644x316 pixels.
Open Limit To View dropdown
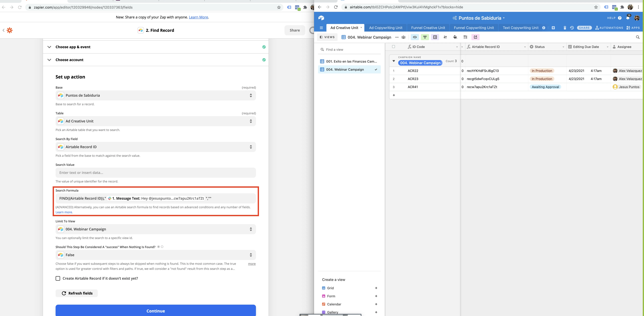pyautogui.click(x=156, y=229)
